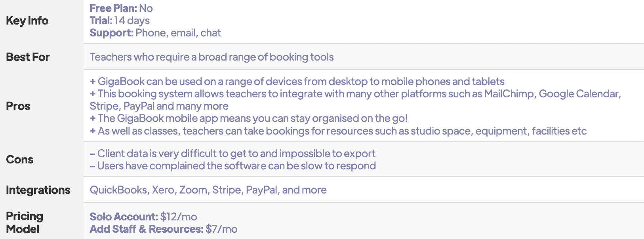644x239 pixels.
Task: Select the Best For row label
Action: (x=28, y=57)
